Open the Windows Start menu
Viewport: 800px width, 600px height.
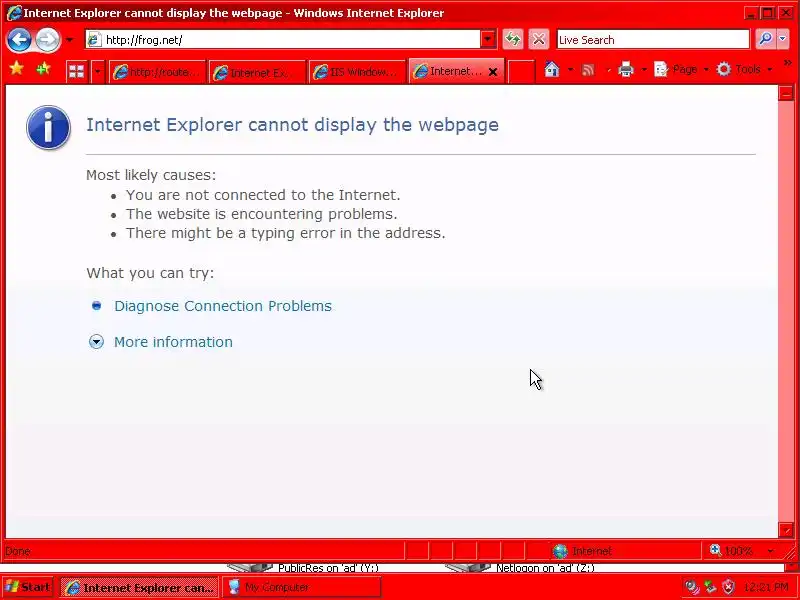coord(28,587)
